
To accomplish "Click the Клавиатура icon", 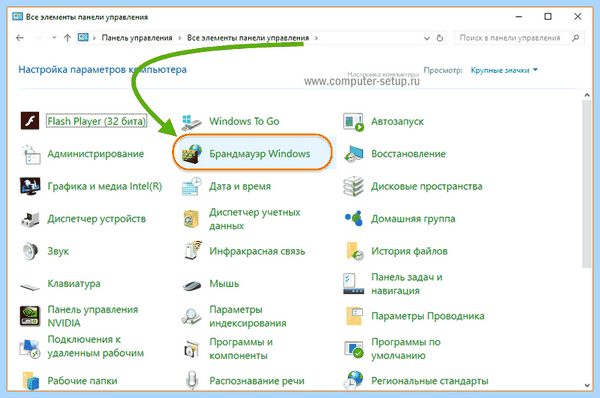I will pos(30,286).
